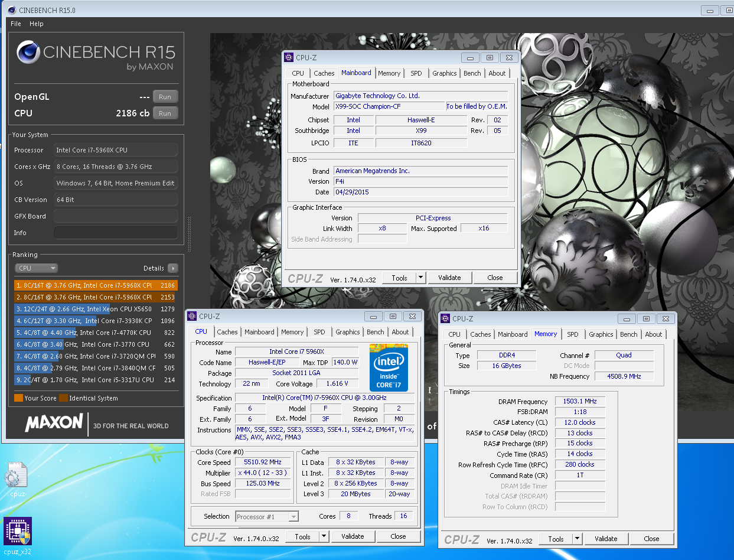Switch to Mainboard tab in Memory window
Image resolution: width=734 pixels, height=560 pixels.
(513, 334)
